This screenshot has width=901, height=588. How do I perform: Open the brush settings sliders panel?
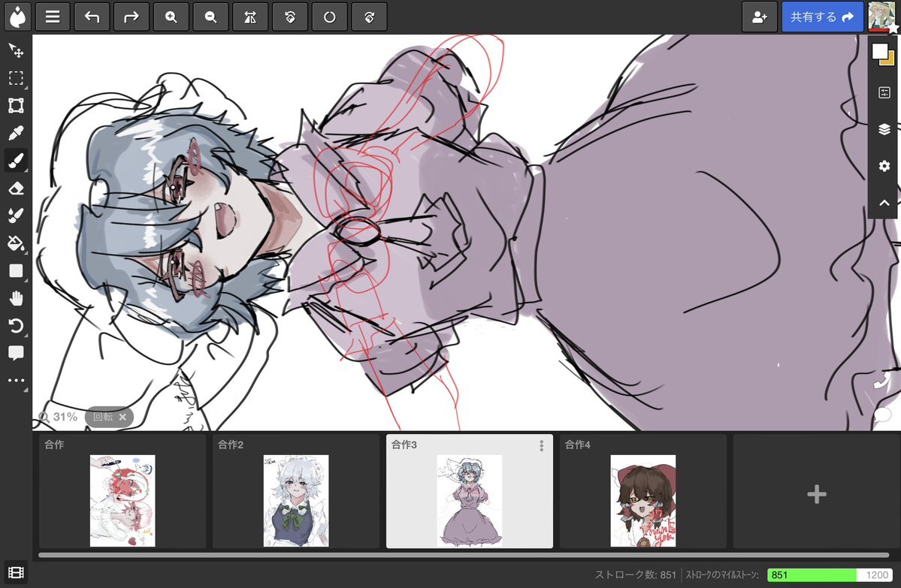[x=884, y=92]
